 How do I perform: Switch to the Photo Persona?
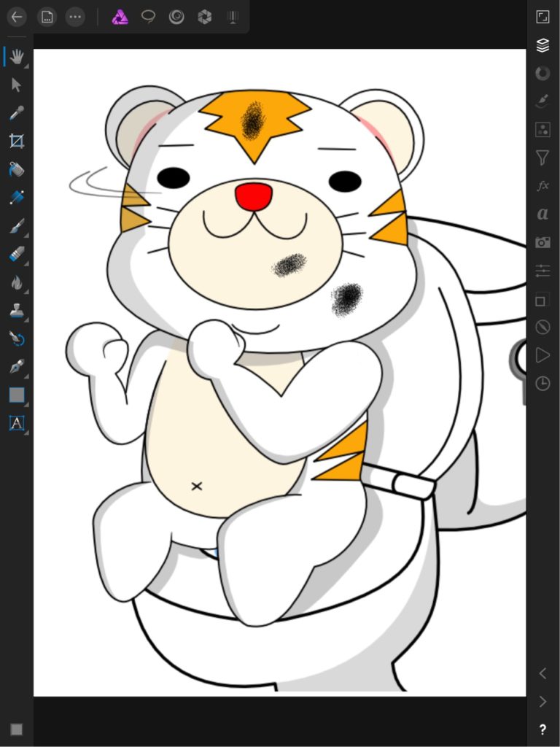coord(120,17)
